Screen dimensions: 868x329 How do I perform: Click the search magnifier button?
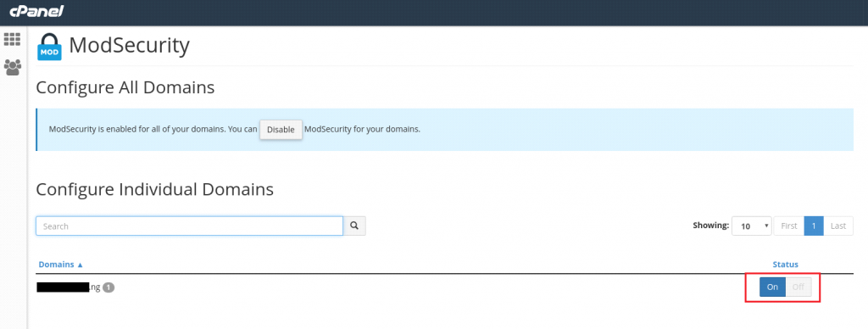[354, 226]
